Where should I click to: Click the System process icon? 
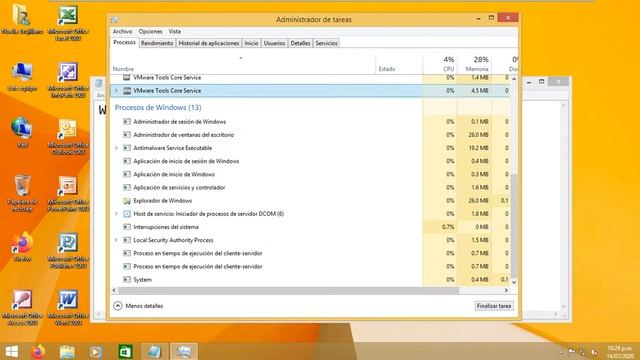pyautogui.click(x=127, y=280)
